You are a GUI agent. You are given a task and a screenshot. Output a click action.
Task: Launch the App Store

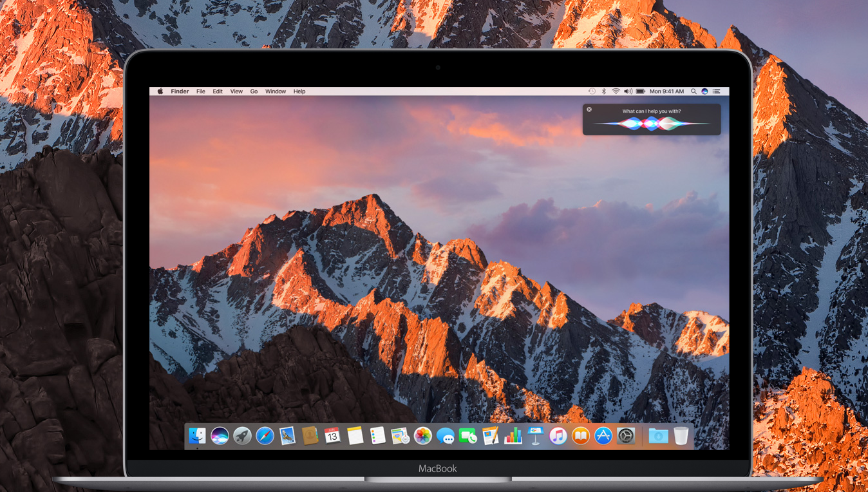click(x=603, y=436)
